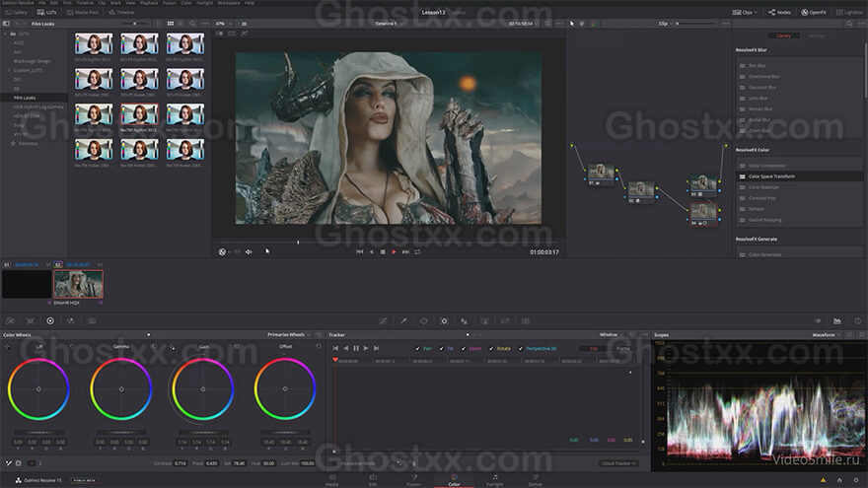The height and width of the screenshot is (488, 868).
Task: Open the Fusion menu in menu bar
Action: click(170, 3)
